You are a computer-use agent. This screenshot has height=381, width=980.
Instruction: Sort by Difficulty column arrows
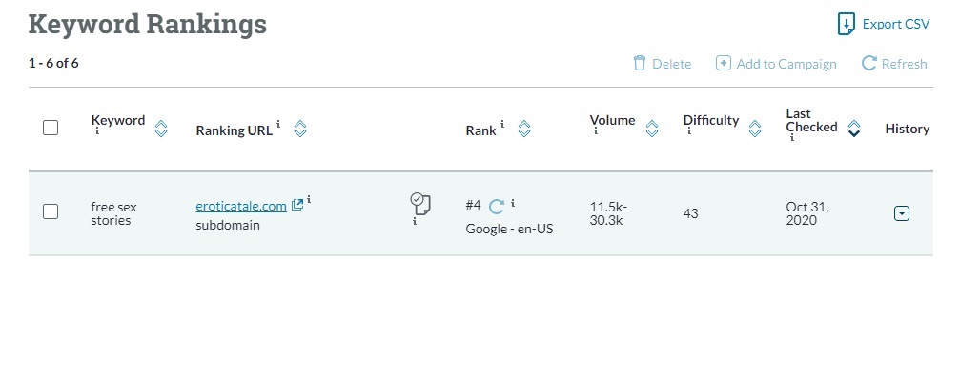pyautogui.click(x=755, y=129)
